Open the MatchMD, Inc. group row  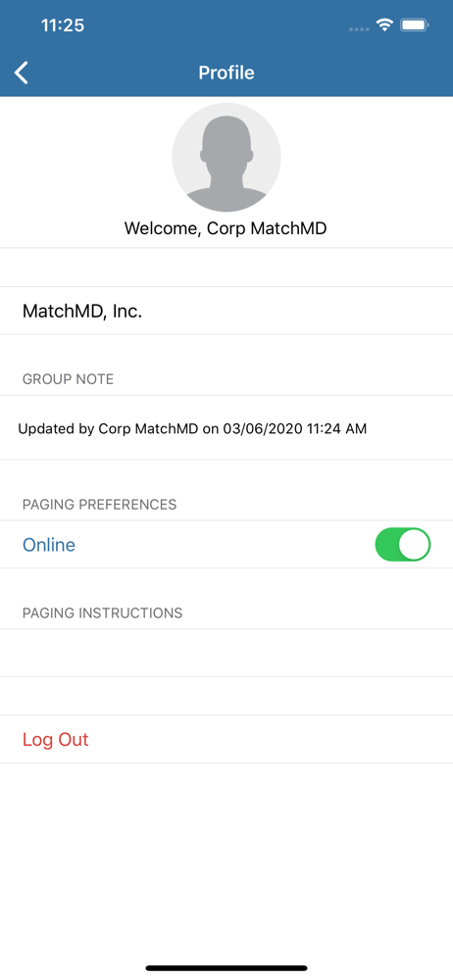[226, 311]
